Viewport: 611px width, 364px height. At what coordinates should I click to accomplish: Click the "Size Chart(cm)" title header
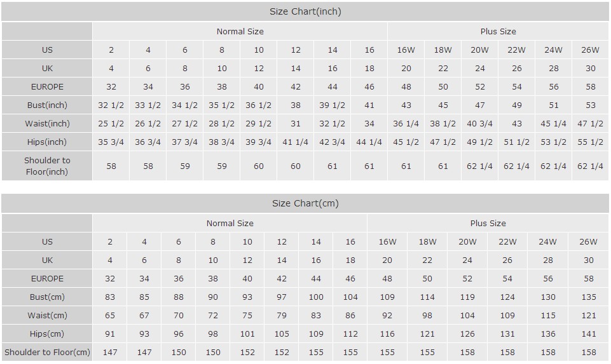305,203
